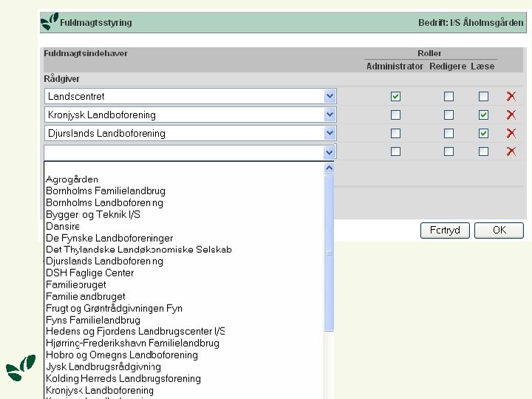Open the Landscentret advisor dropdown
Screen dimensions: 532x399
[330, 96]
